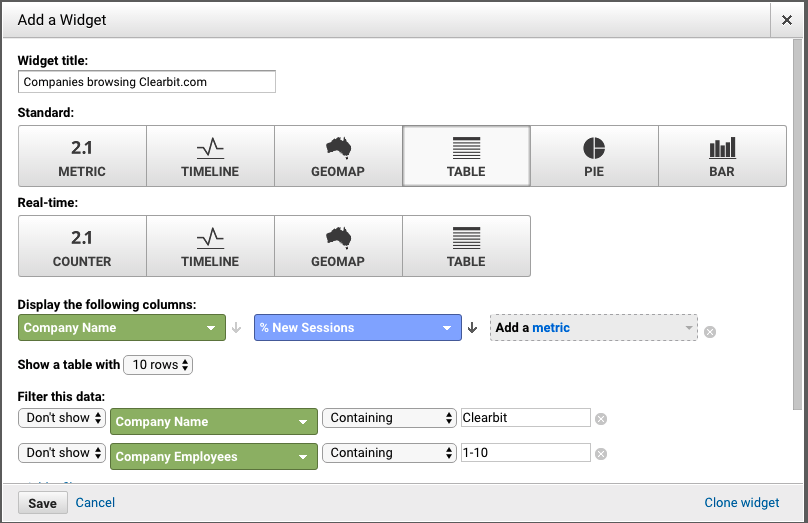
Task: Select the standard Timeline widget type
Action: pos(210,156)
